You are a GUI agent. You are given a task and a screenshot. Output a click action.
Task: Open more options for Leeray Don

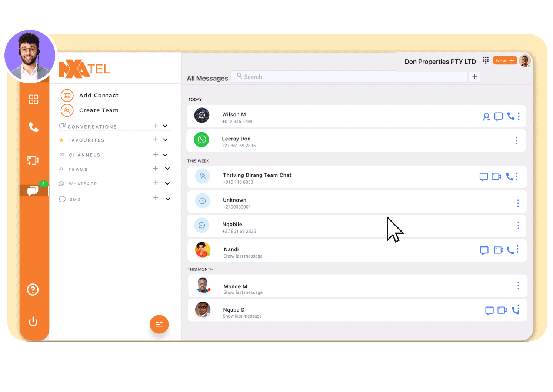(x=516, y=140)
